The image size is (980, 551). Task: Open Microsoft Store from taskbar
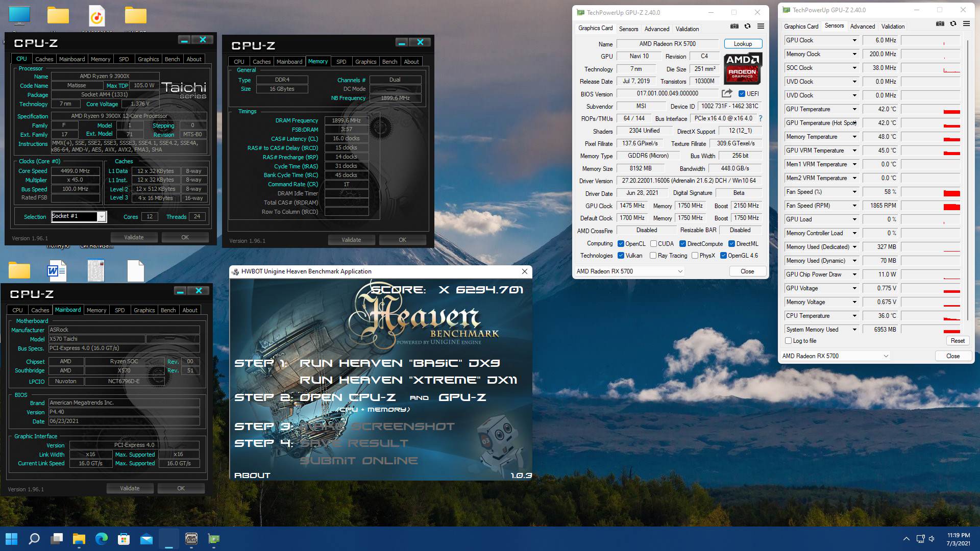click(124, 539)
